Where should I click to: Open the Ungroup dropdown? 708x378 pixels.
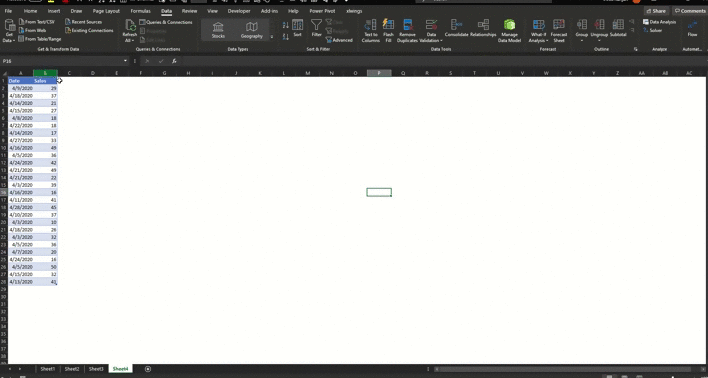(x=599, y=31)
